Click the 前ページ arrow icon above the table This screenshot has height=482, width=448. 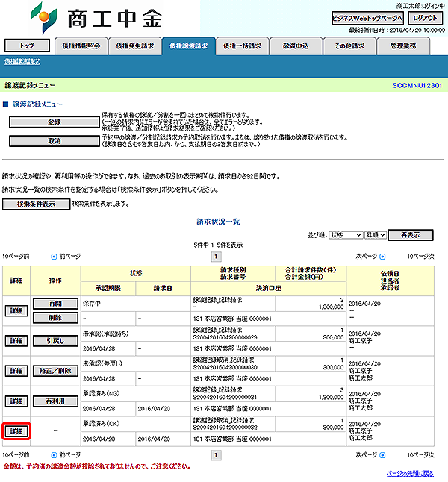pos(54,257)
